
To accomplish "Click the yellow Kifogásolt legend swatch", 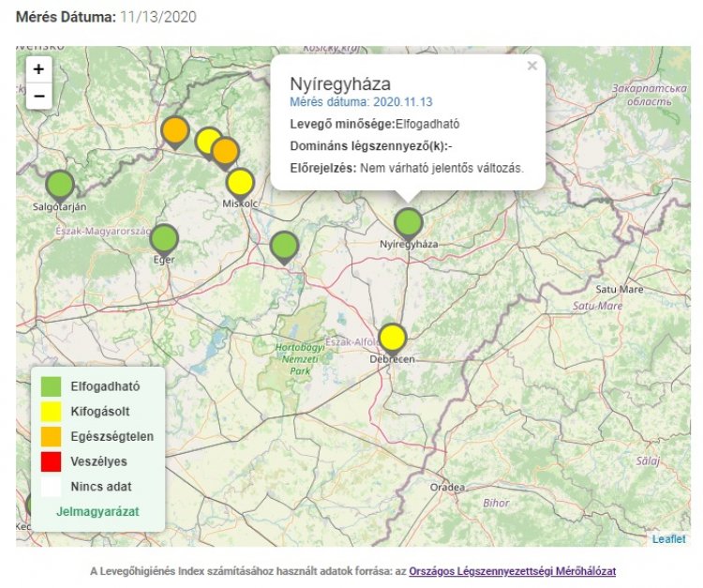I will click(52, 411).
